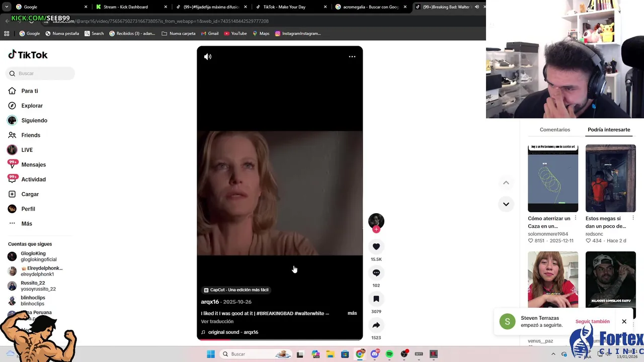This screenshot has height=362, width=644.
Task: Show hidden system tray icons chevron
Action: pyautogui.click(x=553, y=354)
